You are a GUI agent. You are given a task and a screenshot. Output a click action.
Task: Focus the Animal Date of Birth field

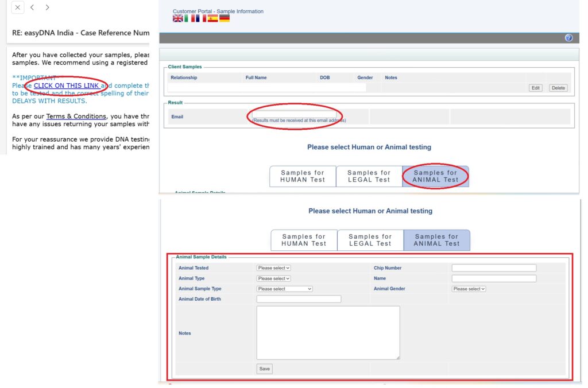click(299, 299)
